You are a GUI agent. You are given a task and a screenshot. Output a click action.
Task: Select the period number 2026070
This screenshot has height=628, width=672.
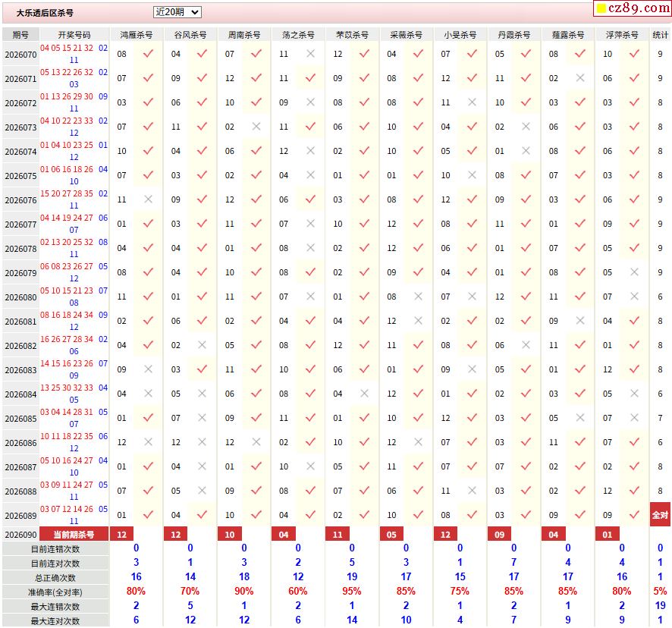pyautogui.click(x=20, y=55)
